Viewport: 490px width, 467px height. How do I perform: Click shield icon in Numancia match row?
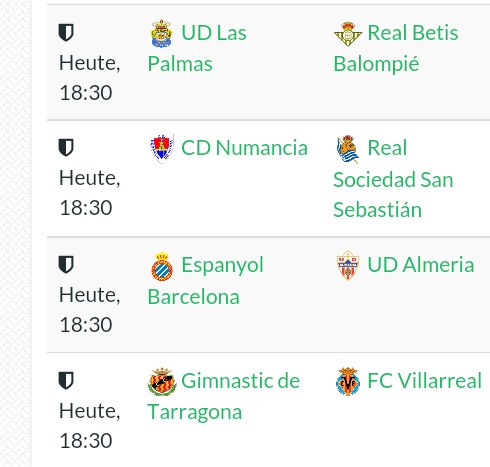(66, 148)
